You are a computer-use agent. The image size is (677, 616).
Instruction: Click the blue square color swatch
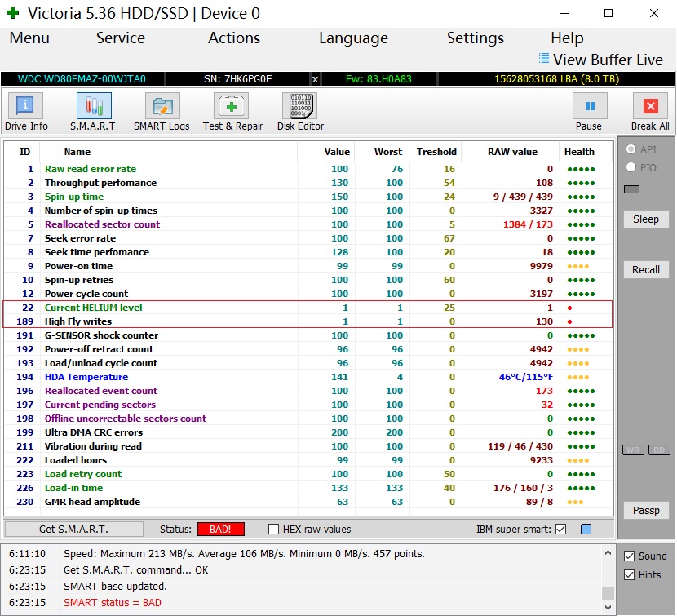coord(586,530)
